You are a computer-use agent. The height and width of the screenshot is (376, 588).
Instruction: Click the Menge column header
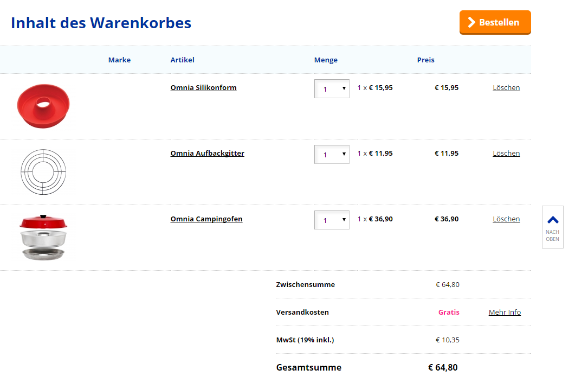[326, 60]
